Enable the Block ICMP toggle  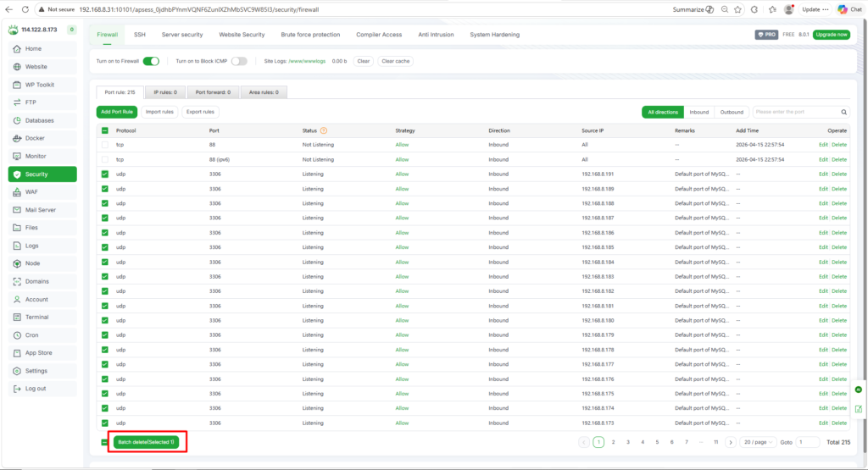(x=239, y=61)
